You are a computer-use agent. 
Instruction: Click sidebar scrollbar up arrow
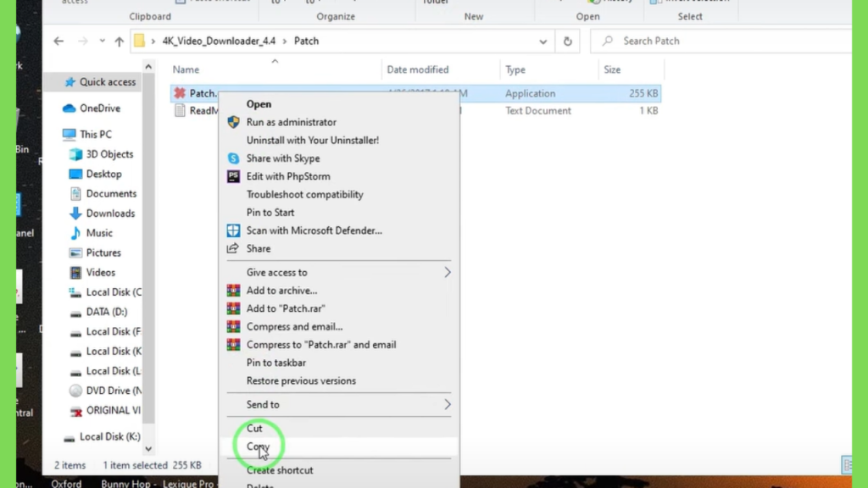[148, 66]
